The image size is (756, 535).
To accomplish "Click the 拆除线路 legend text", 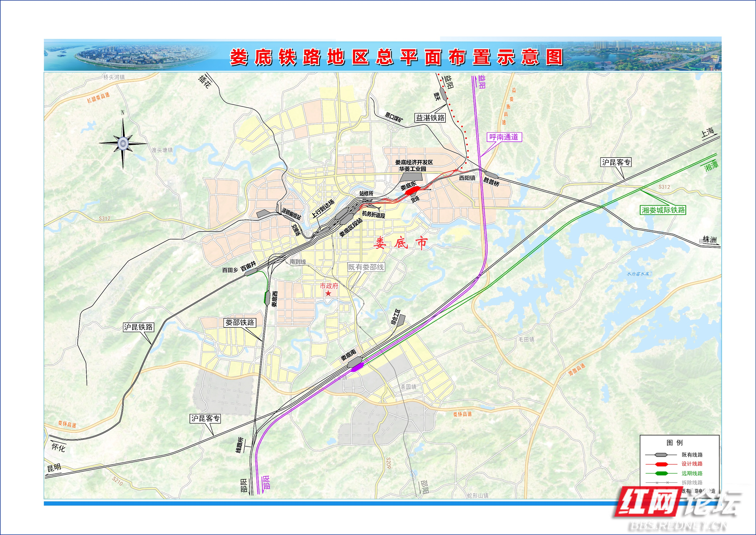I will pos(692,483).
